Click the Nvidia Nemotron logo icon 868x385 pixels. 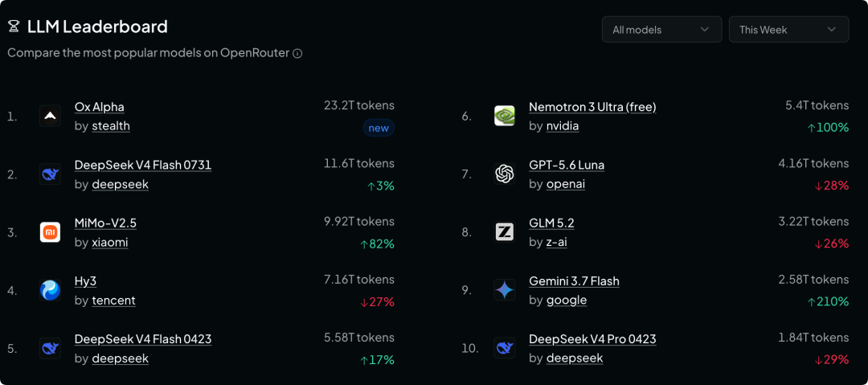[x=504, y=116]
